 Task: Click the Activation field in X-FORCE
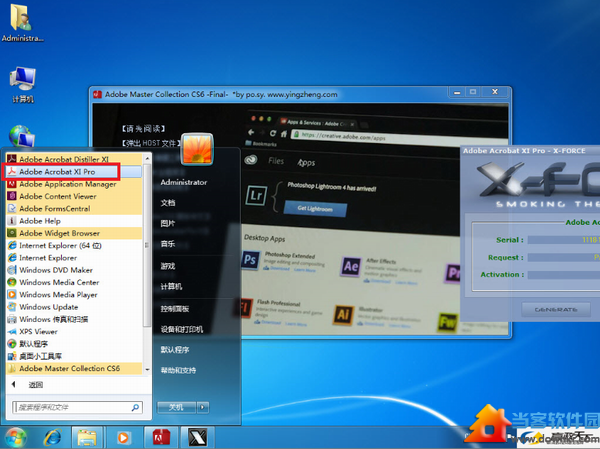[564, 275]
